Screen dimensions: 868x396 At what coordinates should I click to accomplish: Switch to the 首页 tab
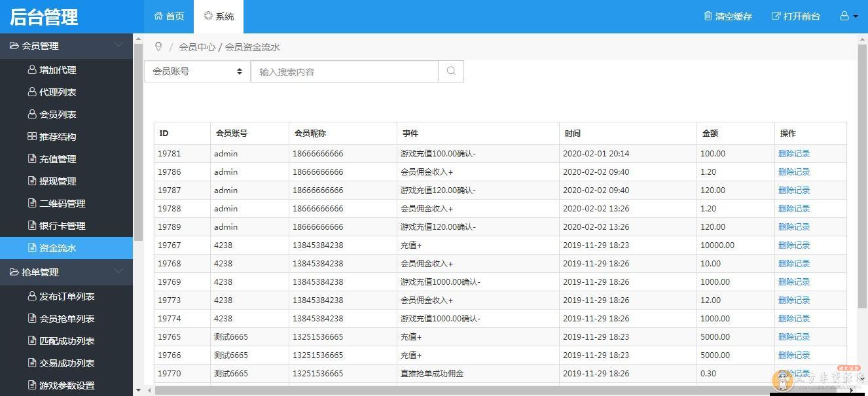pyautogui.click(x=168, y=16)
